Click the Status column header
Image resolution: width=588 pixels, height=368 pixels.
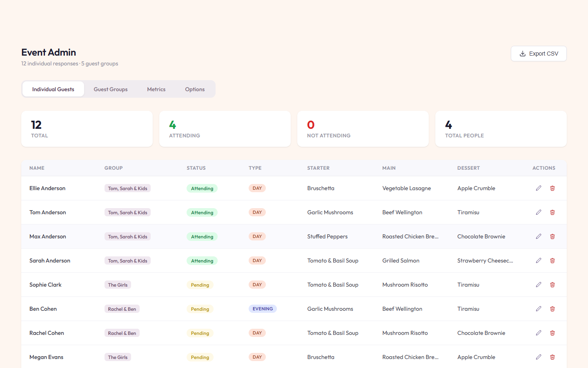pos(196,168)
